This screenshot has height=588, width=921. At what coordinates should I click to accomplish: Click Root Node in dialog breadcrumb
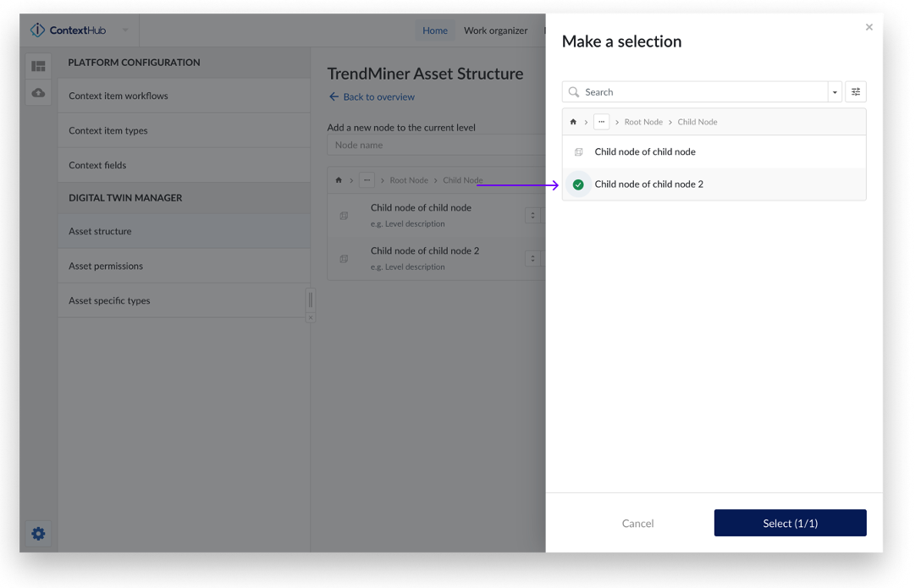pyautogui.click(x=643, y=122)
